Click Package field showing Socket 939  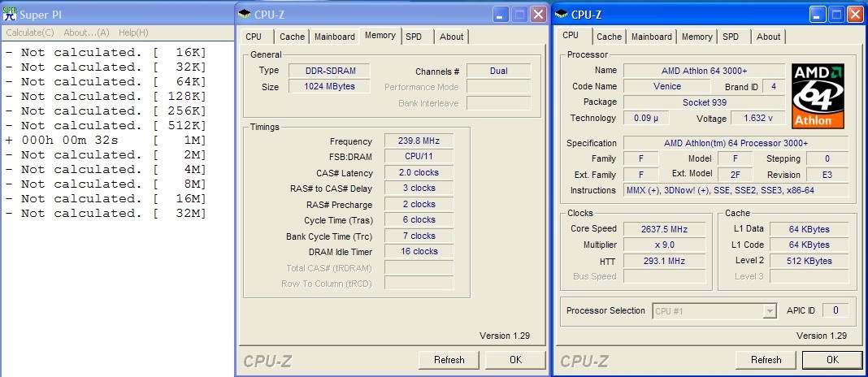click(704, 102)
